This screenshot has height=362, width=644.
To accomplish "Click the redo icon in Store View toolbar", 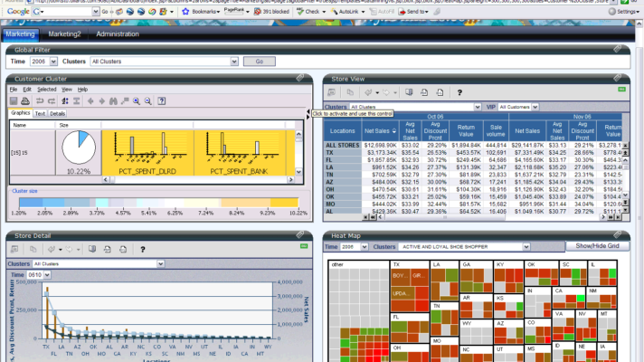I will 386,92.
